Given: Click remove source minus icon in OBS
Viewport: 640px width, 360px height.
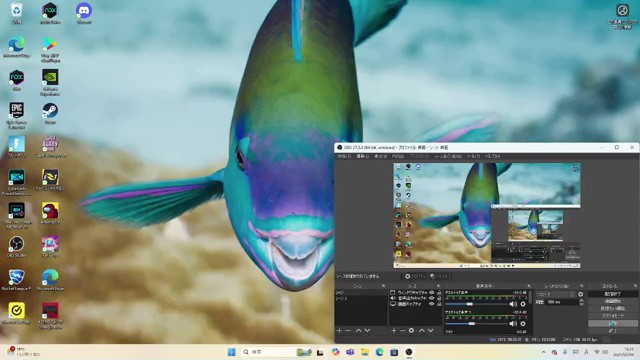Looking at the screenshot, I should tap(402, 330).
